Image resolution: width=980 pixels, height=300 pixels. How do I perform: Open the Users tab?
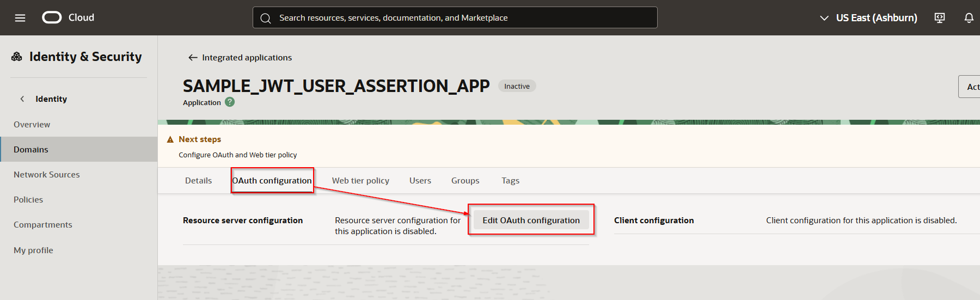point(420,181)
